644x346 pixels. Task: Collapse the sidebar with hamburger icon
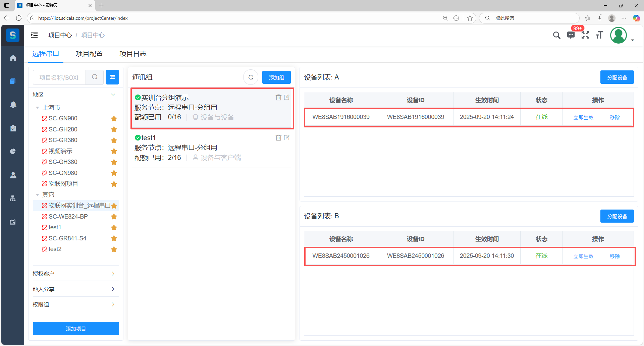(35, 35)
